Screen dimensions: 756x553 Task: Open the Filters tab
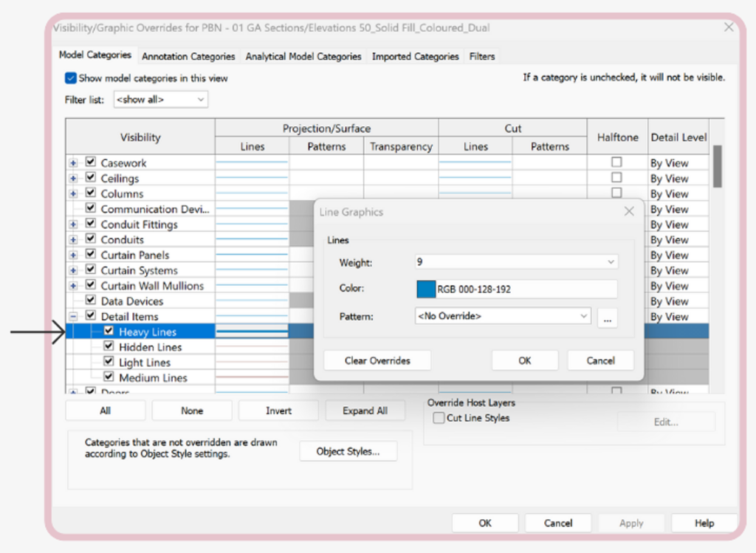click(481, 56)
